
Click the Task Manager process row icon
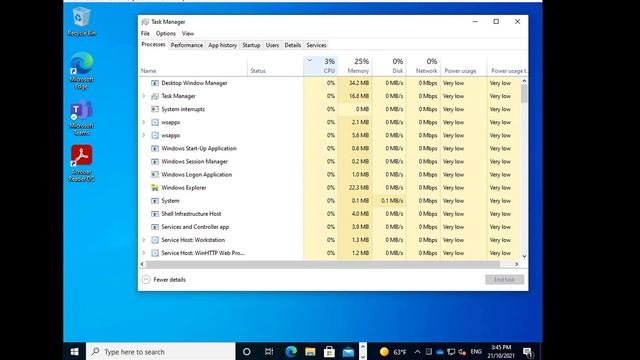155,96
